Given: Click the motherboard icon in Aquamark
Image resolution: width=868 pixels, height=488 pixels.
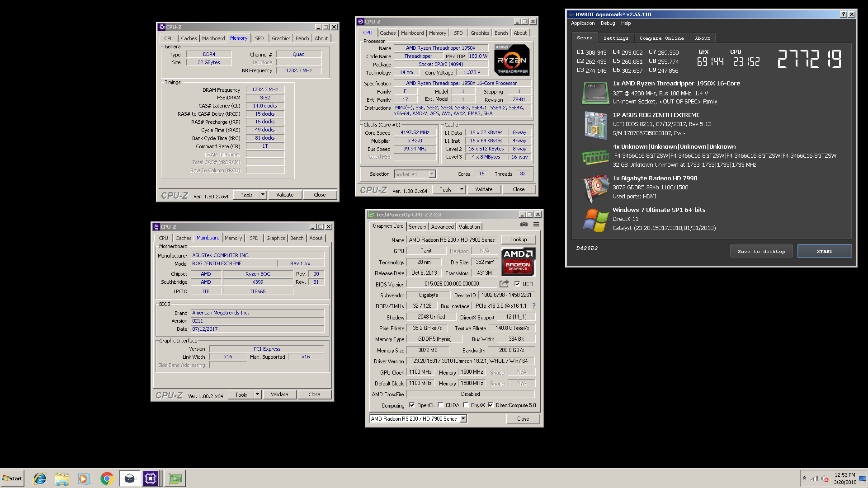Looking at the screenshot, I should (x=595, y=125).
